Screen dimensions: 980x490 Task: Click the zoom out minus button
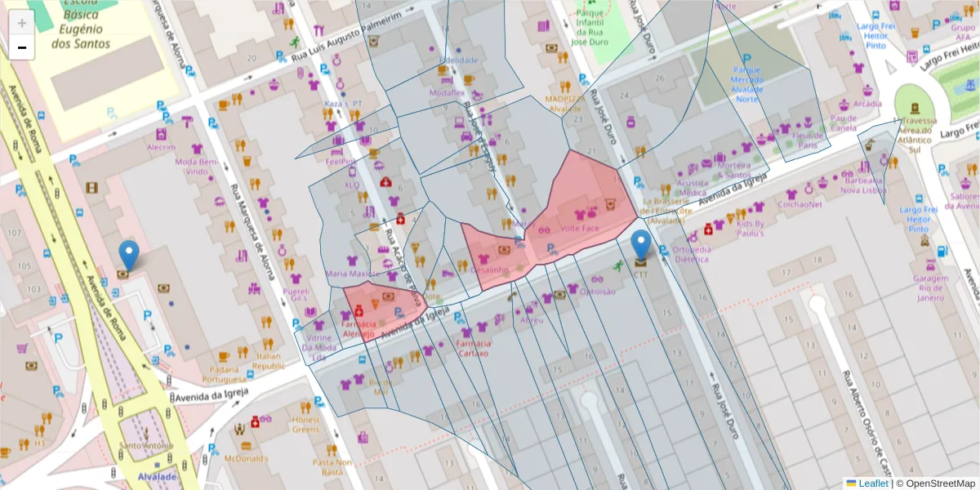[x=22, y=48]
